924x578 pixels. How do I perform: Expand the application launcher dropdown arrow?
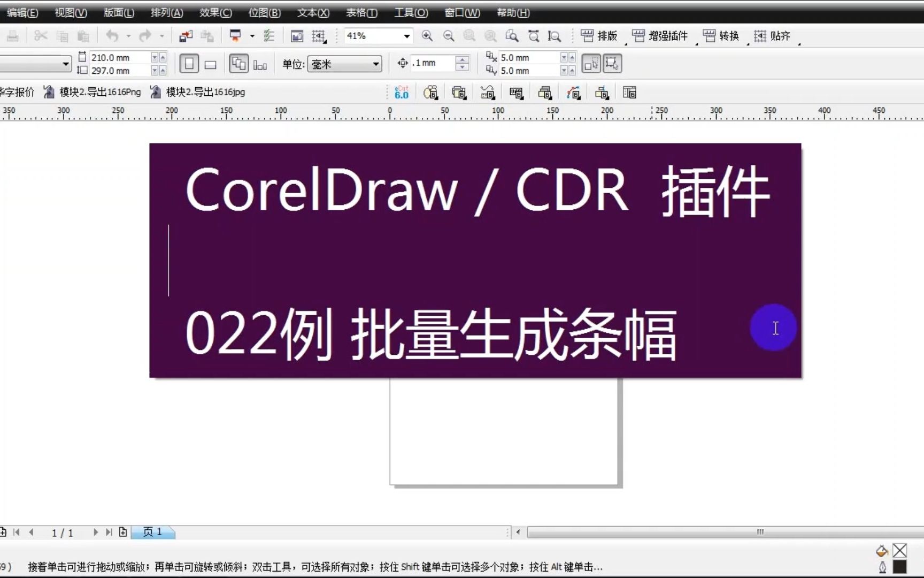tap(252, 36)
